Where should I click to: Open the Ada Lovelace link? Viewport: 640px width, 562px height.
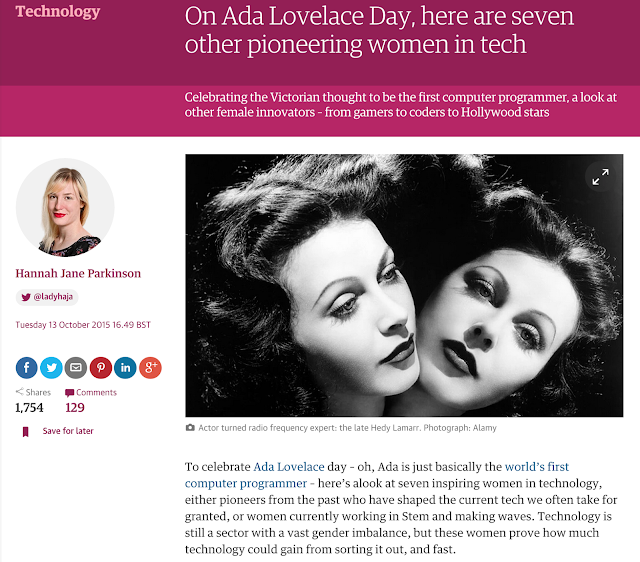click(289, 466)
